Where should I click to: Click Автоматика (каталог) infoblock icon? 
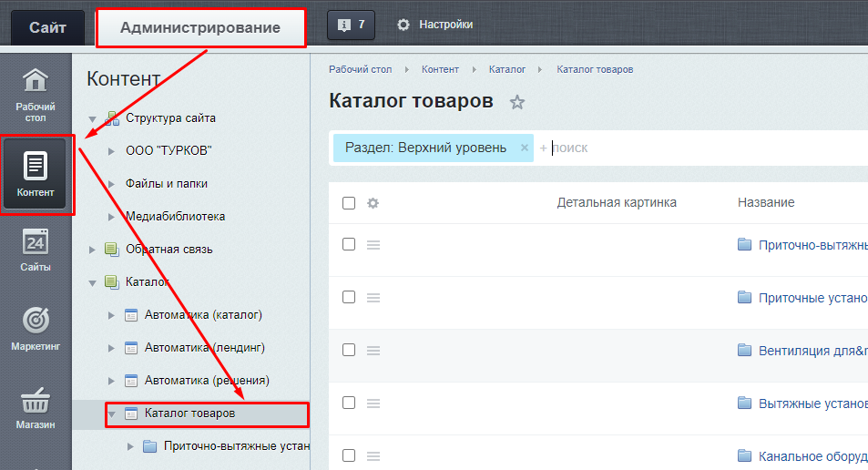coord(131,315)
